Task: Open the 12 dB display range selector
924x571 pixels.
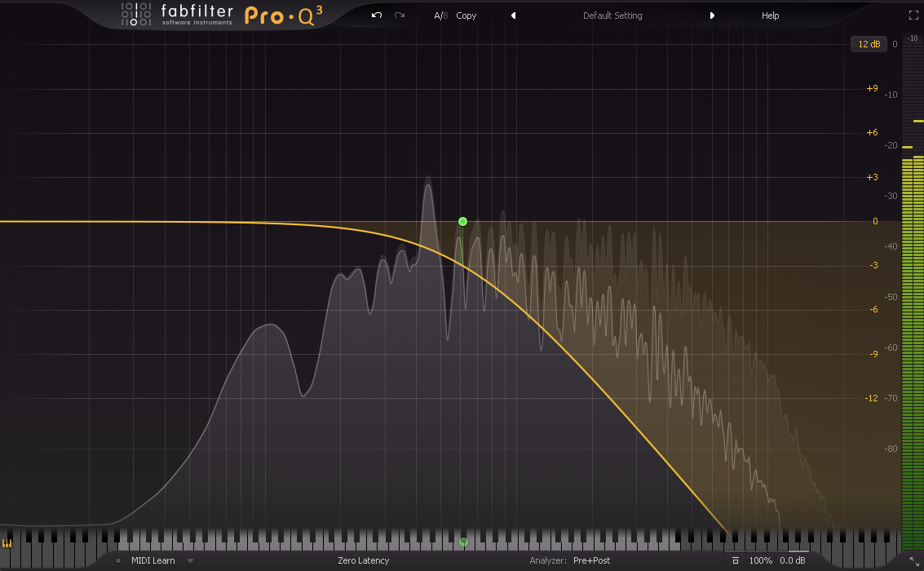Action: tap(869, 44)
